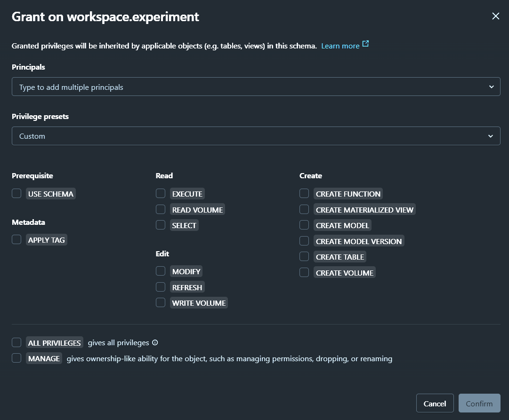Click the external link icon after Learn more

[365, 45]
